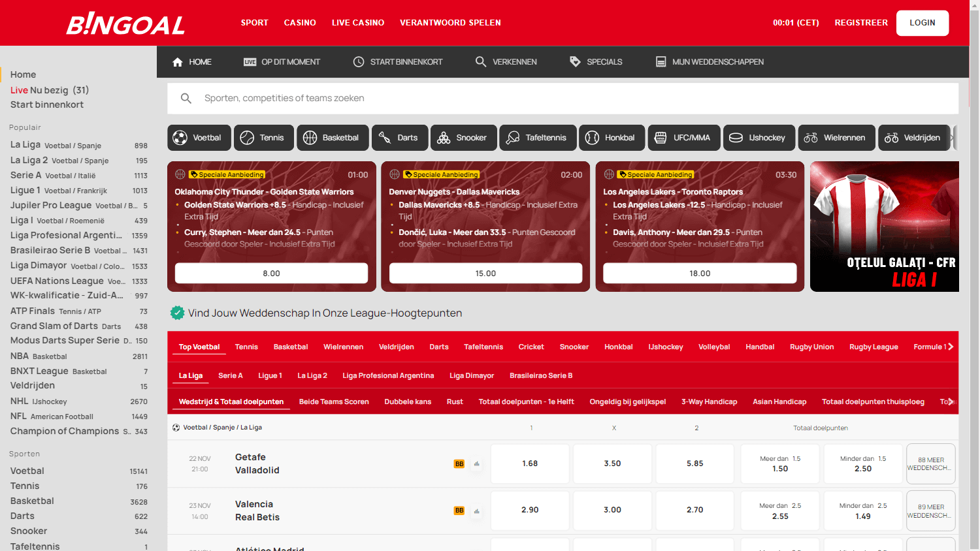Bet 8.00 on Thunder - Warriors special
The height and width of the screenshot is (551, 980).
(271, 274)
